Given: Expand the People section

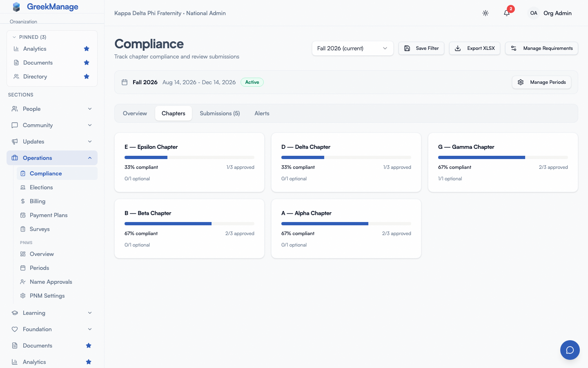Looking at the screenshot, I should pyautogui.click(x=52, y=109).
